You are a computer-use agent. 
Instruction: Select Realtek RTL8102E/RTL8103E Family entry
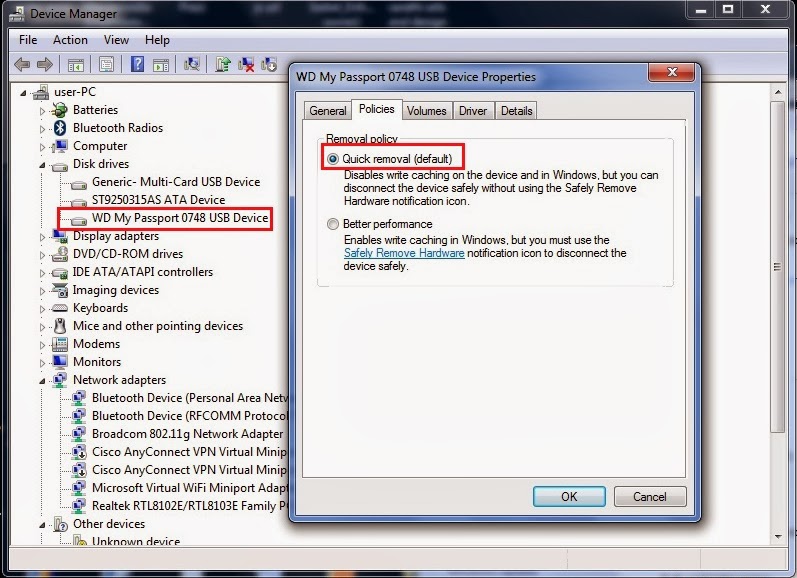pos(190,506)
